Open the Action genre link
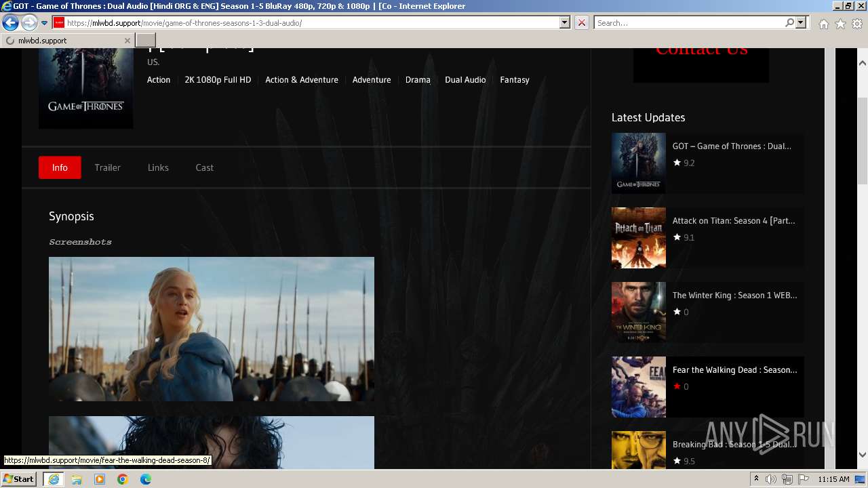This screenshot has width=868, height=488. pos(159,80)
